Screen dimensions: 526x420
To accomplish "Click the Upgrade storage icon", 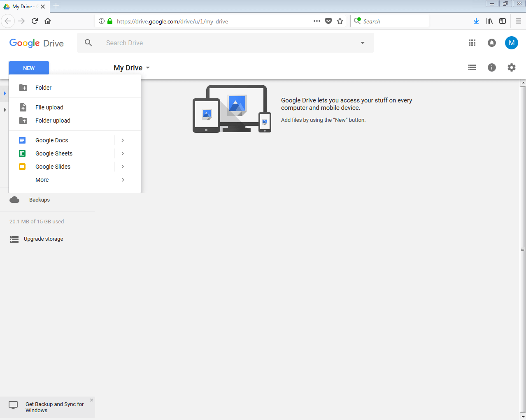I will coord(14,239).
